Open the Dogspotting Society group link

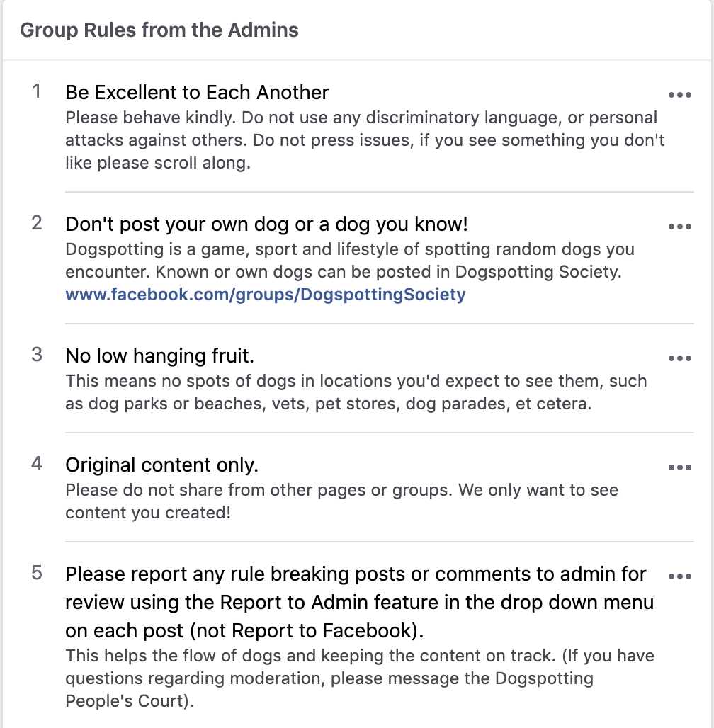(265, 295)
